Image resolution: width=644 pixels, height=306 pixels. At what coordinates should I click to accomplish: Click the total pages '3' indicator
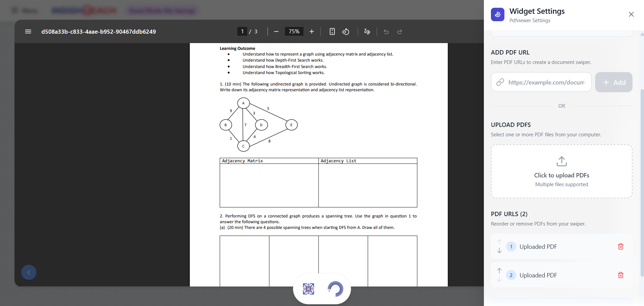(256, 32)
